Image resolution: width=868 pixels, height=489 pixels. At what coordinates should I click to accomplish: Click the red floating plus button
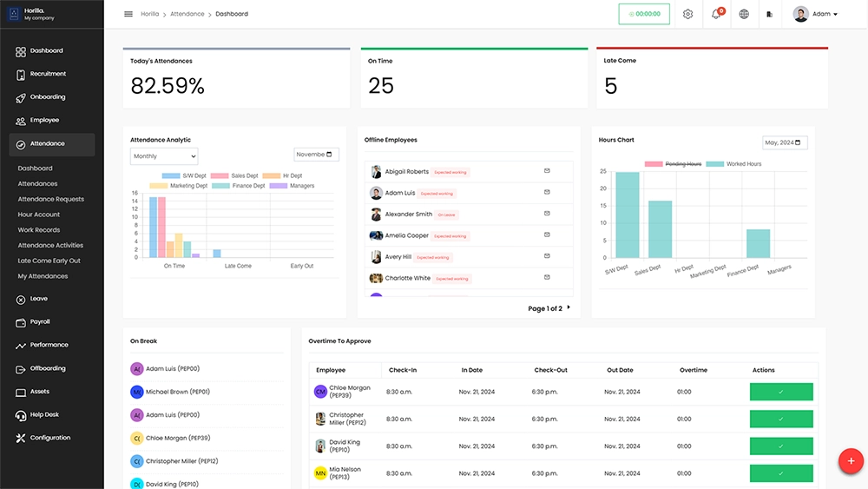(850, 461)
